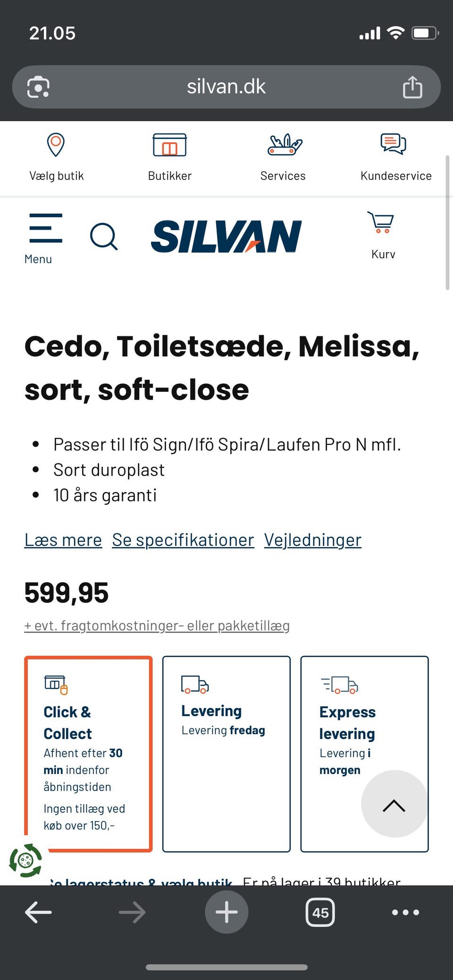This screenshot has width=453, height=980.
Task: Tap the Læs mere link
Action: pos(63,540)
